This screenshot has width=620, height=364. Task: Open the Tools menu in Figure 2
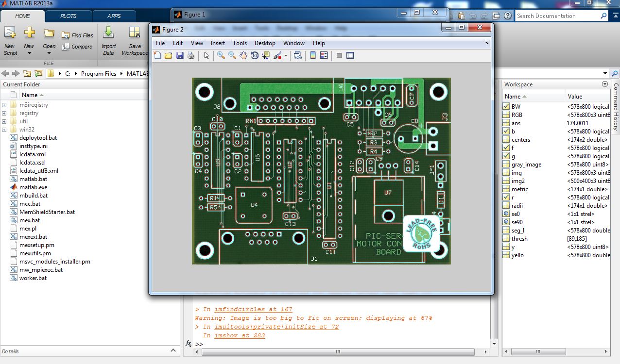[x=240, y=43]
